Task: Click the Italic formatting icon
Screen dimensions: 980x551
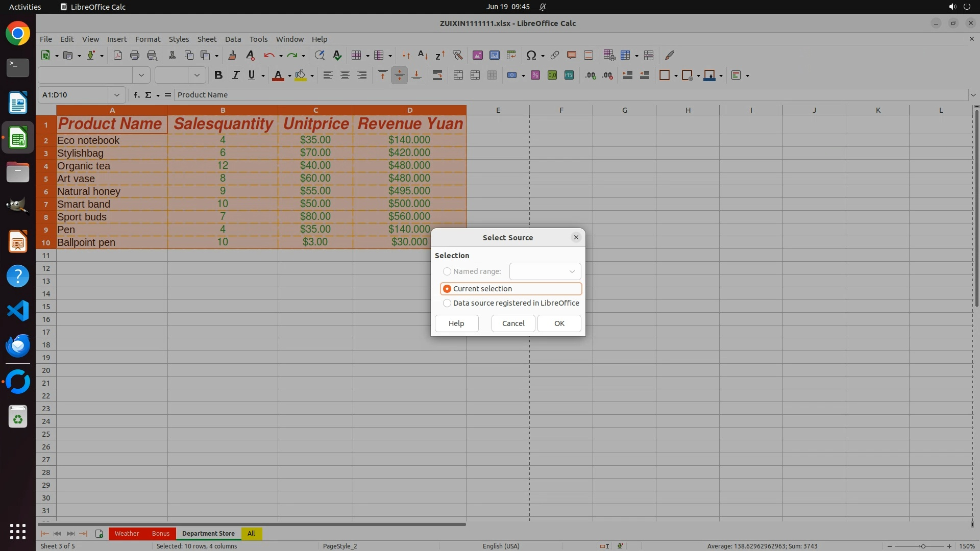Action: pos(235,76)
